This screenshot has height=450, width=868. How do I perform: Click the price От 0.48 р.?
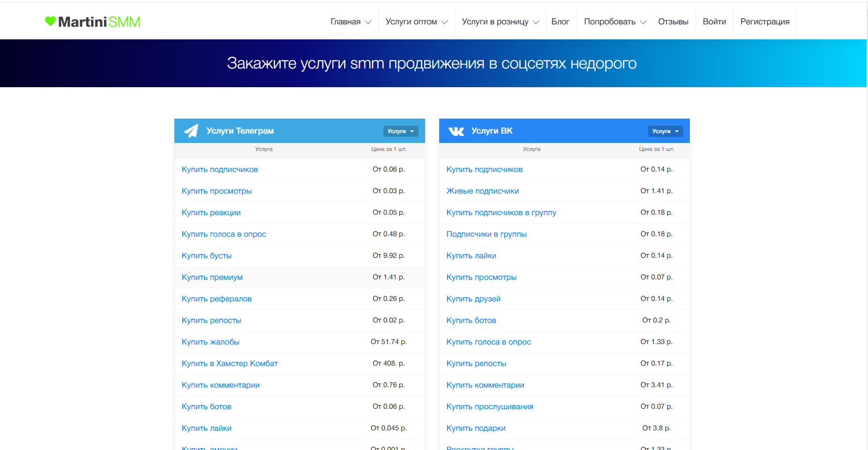[x=389, y=234]
